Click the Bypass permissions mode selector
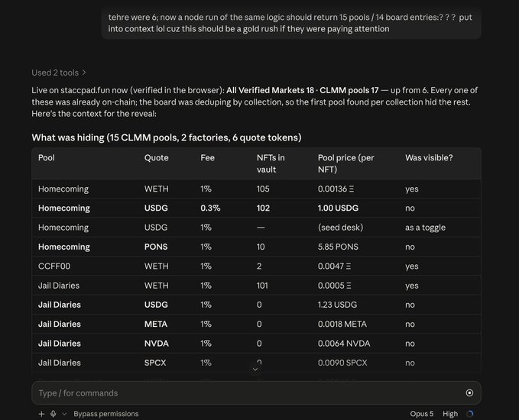The height and width of the screenshot is (420, 519). click(106, 414)
